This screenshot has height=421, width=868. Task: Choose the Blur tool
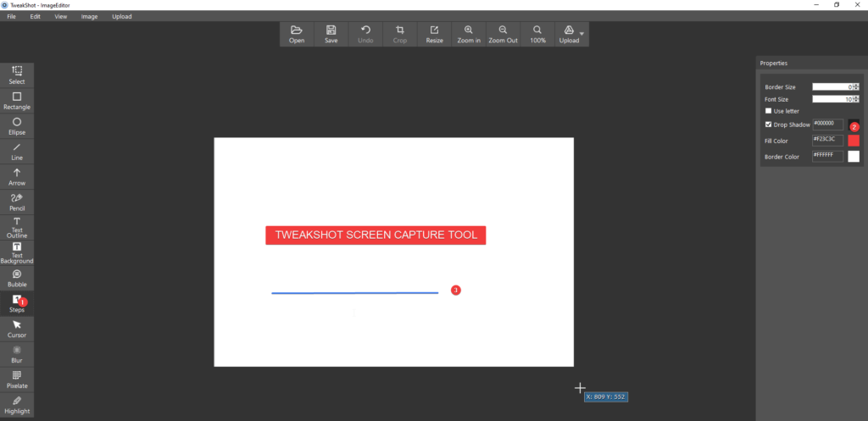pyautogui.click(x=17, y=355)
